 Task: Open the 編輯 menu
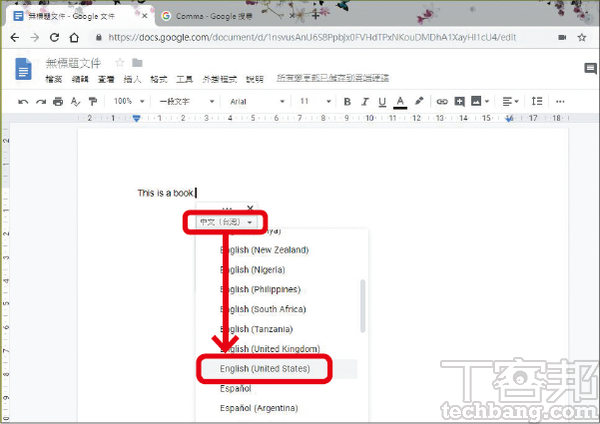80,79
